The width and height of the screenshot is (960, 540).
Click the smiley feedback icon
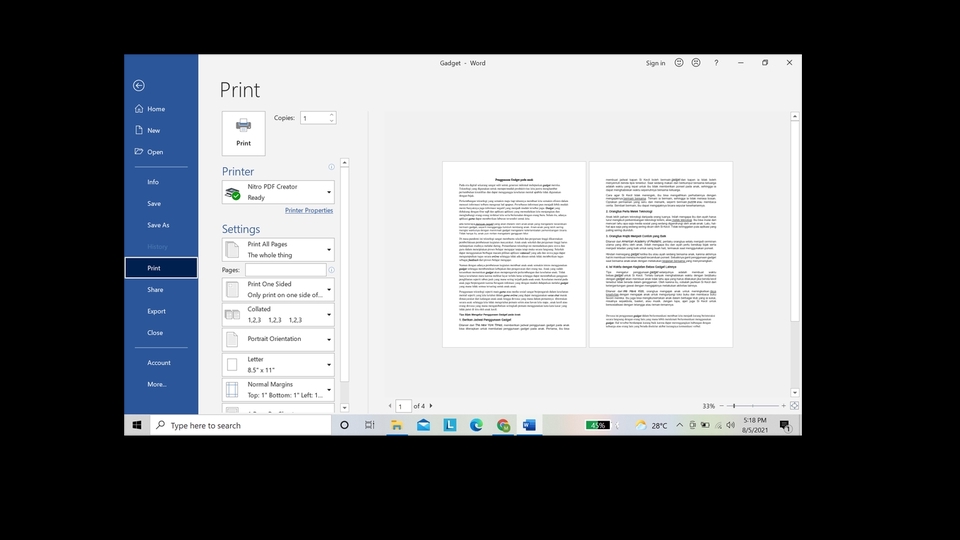(x=679, y=62)
